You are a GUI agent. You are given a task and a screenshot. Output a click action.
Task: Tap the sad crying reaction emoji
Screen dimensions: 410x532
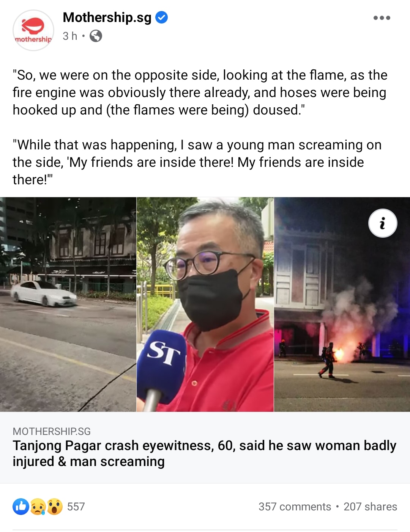click(38, 507)
